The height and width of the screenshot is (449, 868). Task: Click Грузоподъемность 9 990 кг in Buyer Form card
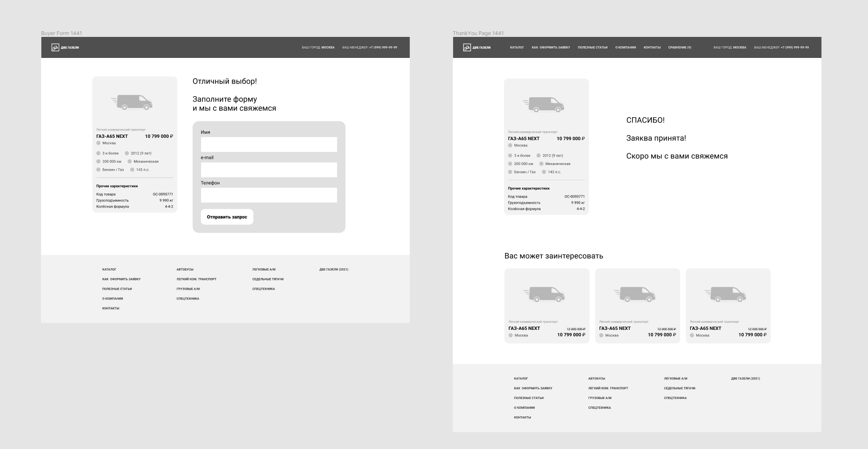(135, 200)
